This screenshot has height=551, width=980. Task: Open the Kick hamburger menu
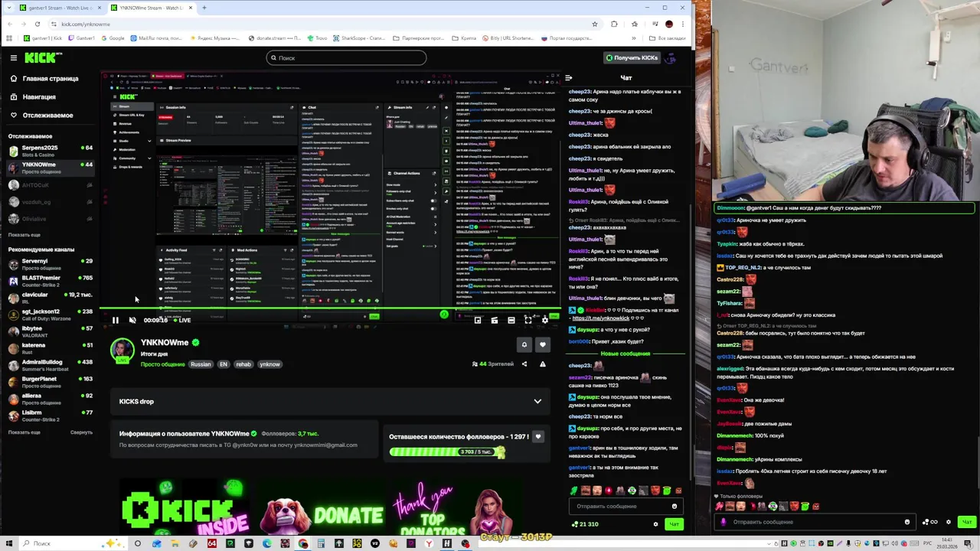point(13,57)
